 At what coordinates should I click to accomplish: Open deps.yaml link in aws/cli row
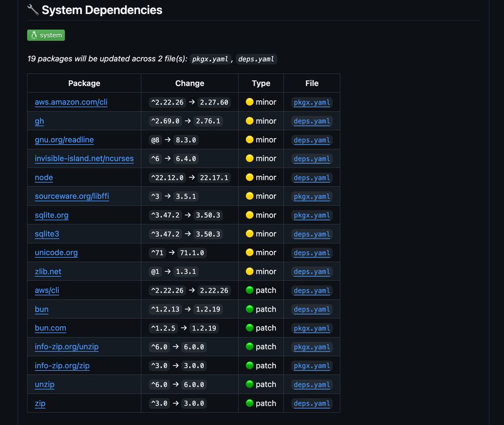312,291
